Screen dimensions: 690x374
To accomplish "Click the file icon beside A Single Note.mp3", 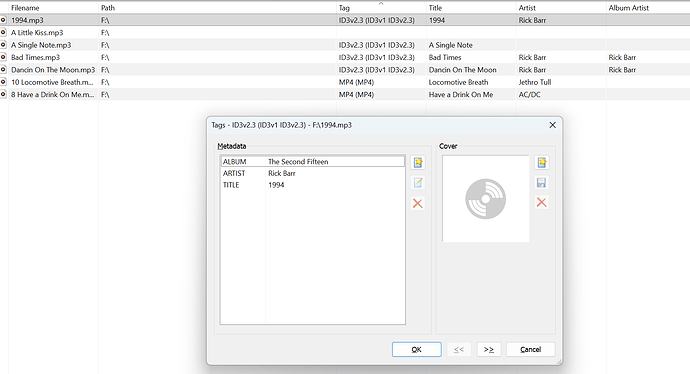I will click(x=3, y=44).
